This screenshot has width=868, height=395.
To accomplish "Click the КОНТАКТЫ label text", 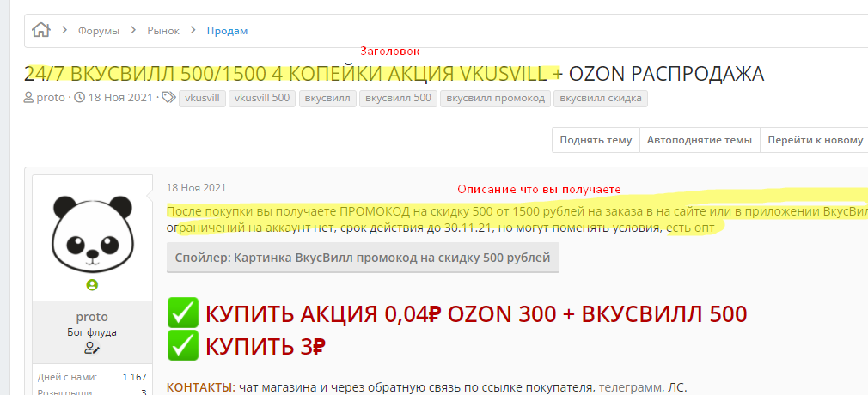I will pyautogui.click(x=201, y=387).
